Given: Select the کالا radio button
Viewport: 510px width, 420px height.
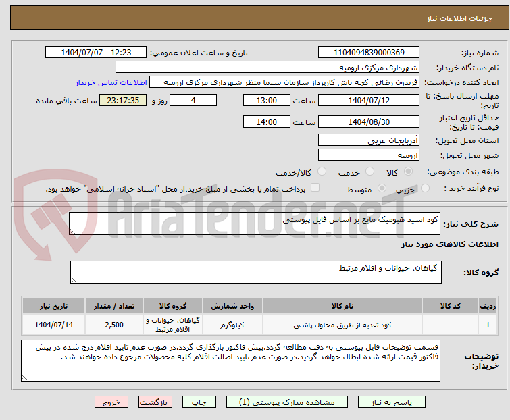Looking at the screenshot, I should (x=408, y=172).
